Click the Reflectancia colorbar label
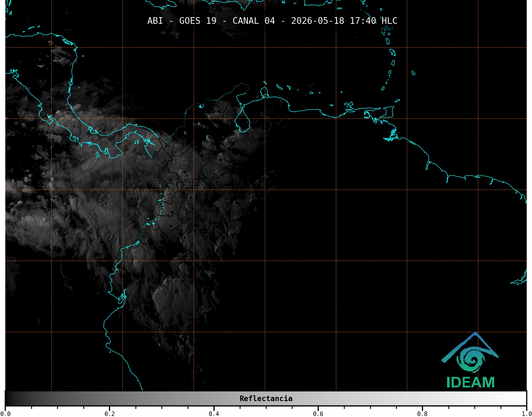The height and width of the screenshot is (417, 532). coord(266,398)
